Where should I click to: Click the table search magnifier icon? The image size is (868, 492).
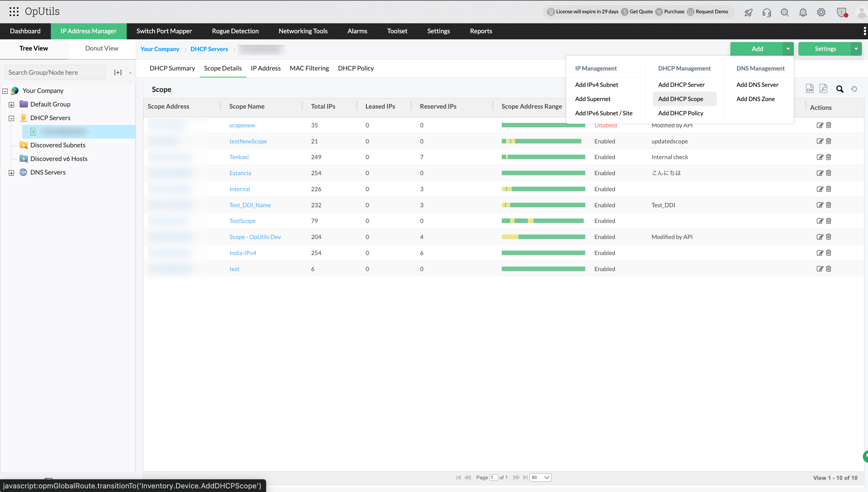click(840, 89)
